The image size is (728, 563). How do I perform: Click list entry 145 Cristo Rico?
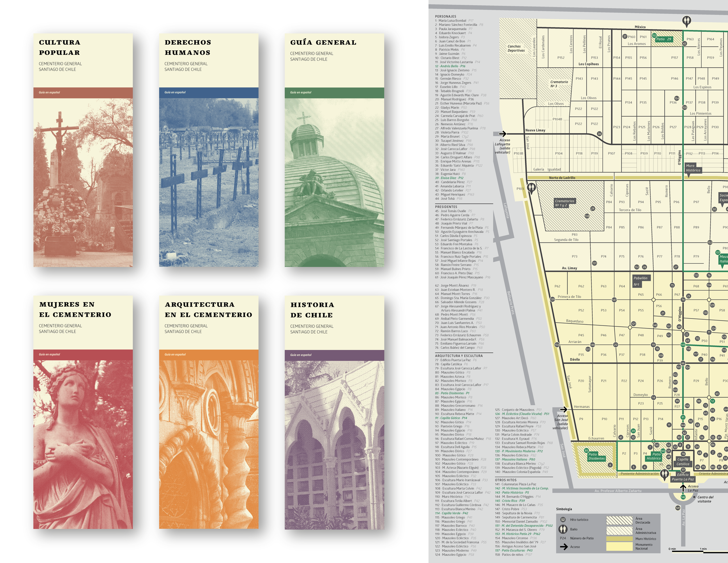pos(510,501)
